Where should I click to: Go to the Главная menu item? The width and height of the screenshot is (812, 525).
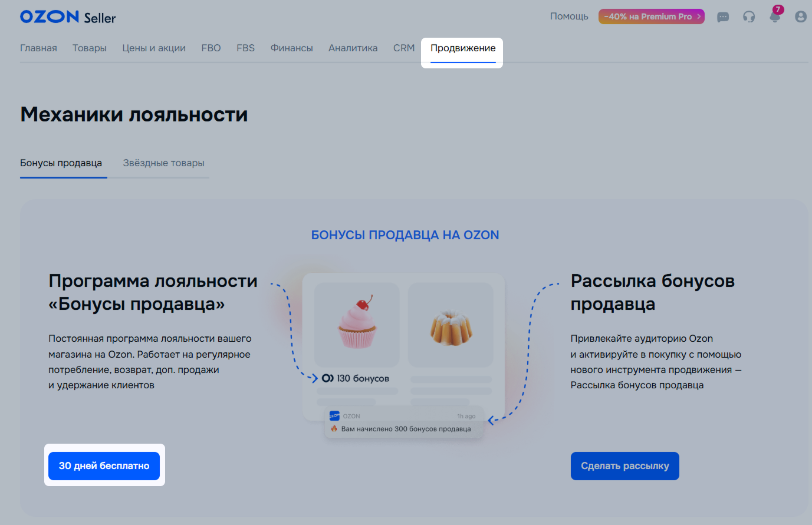coord(38,48)
